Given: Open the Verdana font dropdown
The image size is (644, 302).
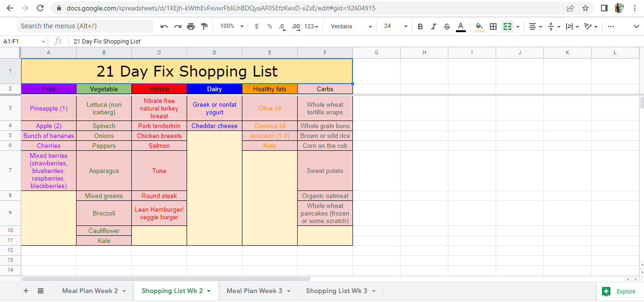Looking at the screenshot, I should 351,26.
